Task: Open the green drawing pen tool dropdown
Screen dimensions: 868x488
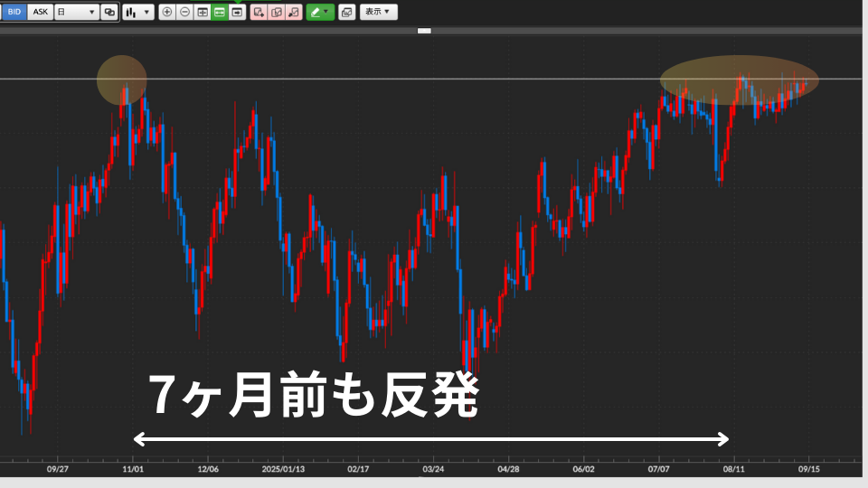Action: coord(320,12)
